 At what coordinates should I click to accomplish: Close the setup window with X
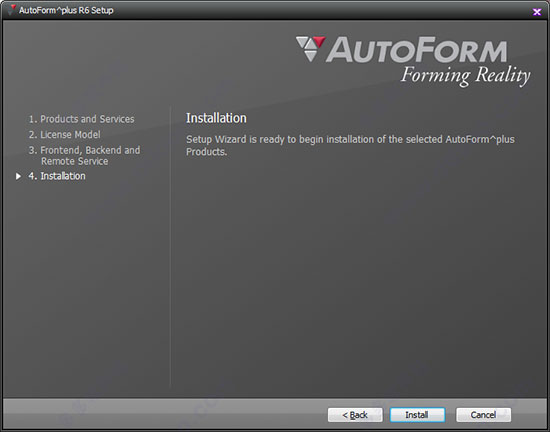coord(537,12)
